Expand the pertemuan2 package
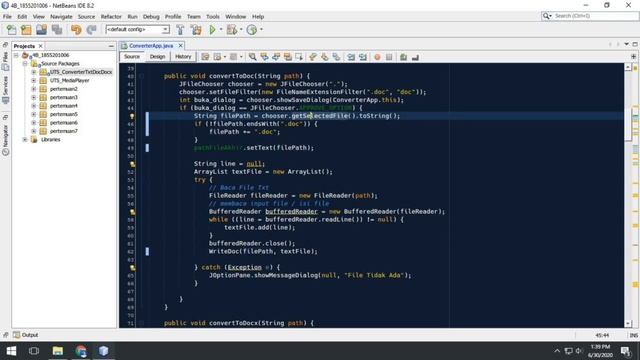This screenshot has height=360, width=640. point(34,89)
